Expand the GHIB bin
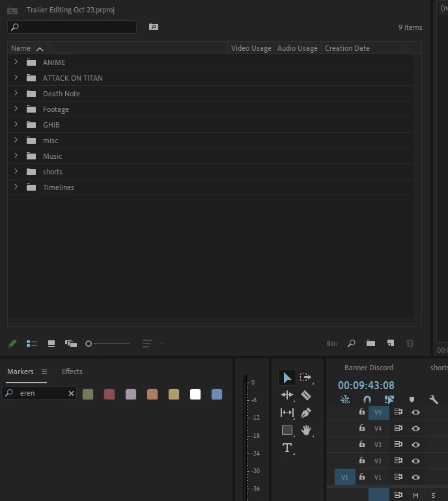The width and height of the screenshot is (448, 501). coord(16,125)
